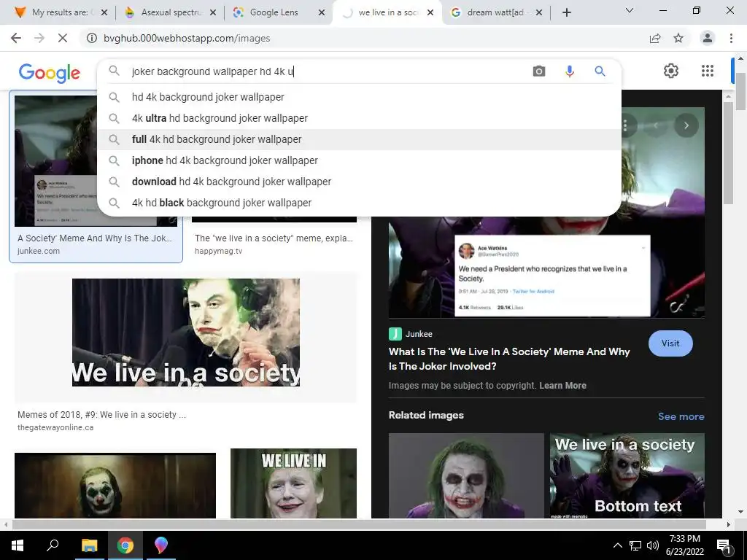747x560 pixels.
Task: Open 'What Is The We Live In A Society' article
Action: pos(509,359)
